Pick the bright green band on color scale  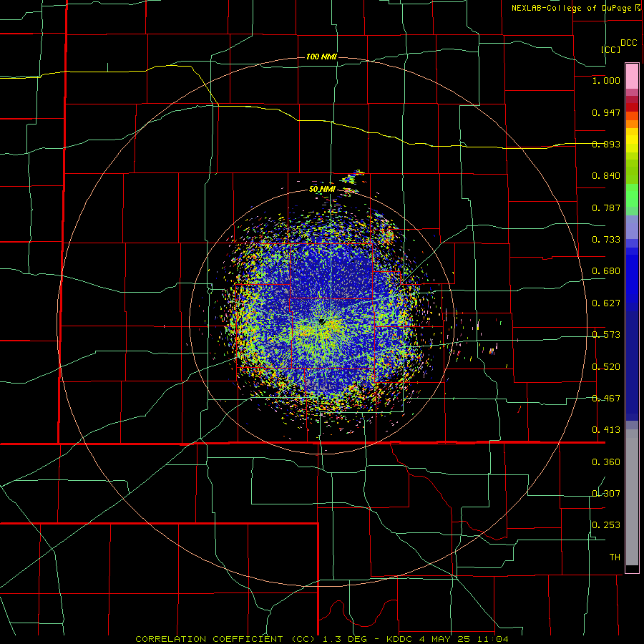point(632,195)
